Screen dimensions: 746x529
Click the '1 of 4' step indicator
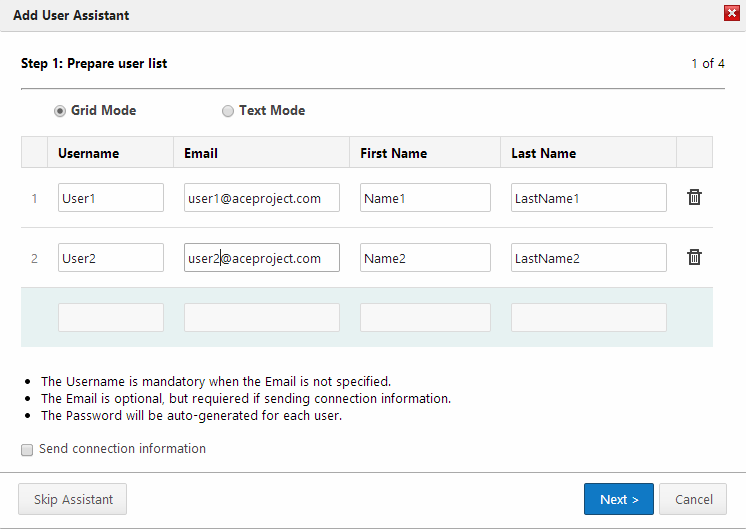708,63
